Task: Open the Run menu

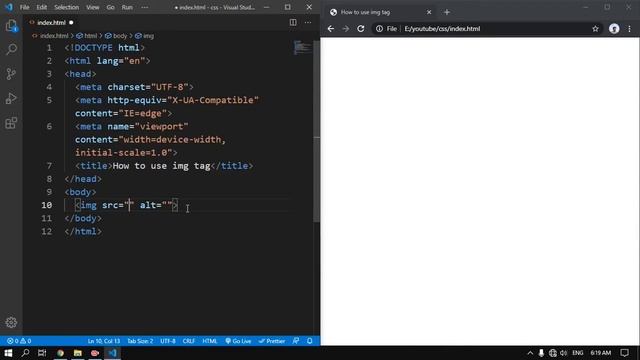Action: tap(127, 7)
